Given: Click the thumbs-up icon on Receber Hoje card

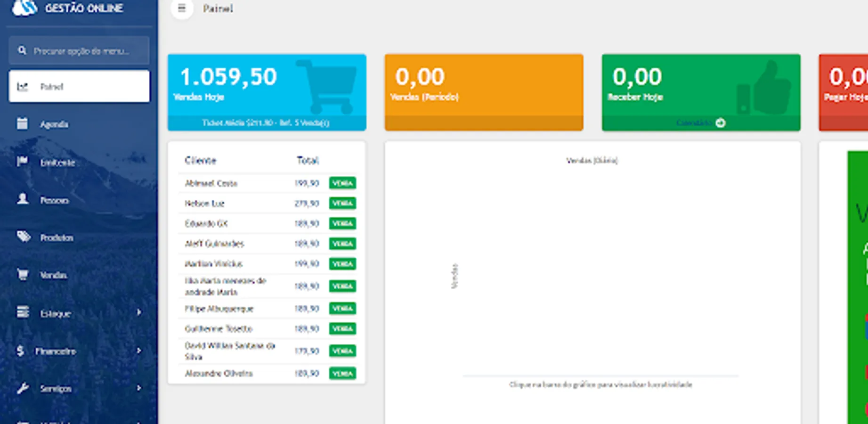Looking at the screenshot, I should coord(763,88).
